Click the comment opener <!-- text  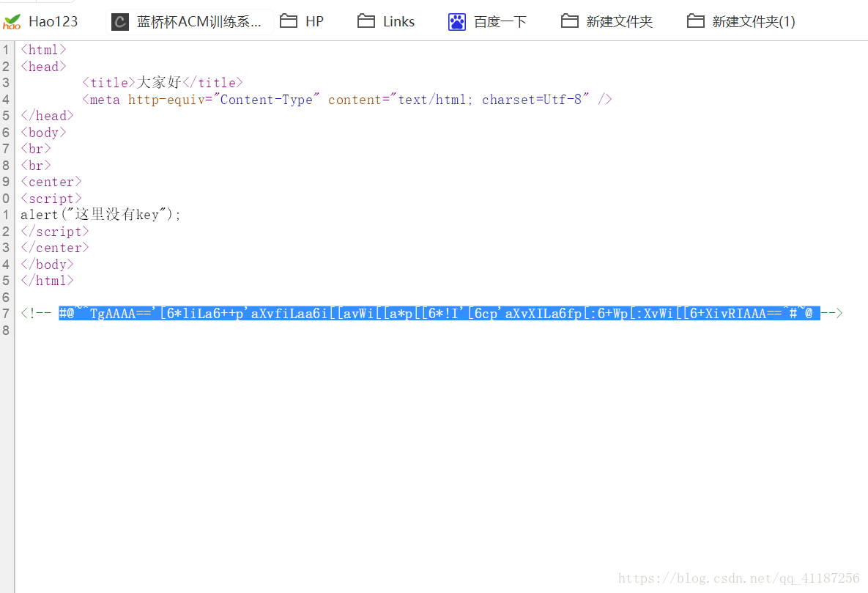pos(36,314)
